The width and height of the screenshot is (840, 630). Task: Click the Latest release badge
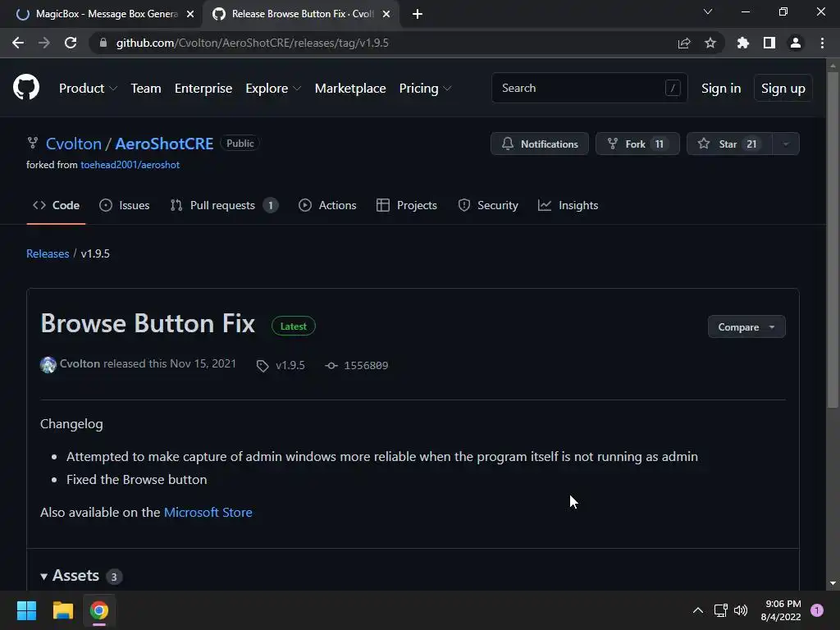click(294, 326)
